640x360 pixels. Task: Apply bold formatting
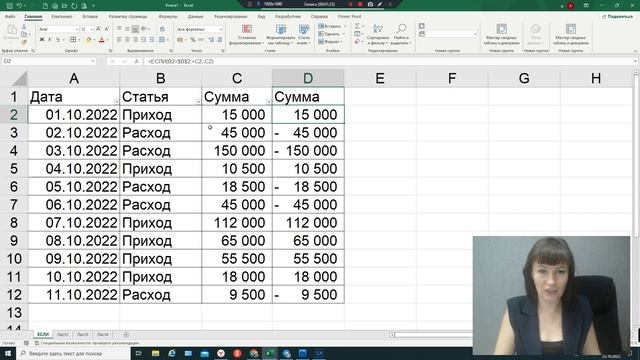click(x=42, y=40)
